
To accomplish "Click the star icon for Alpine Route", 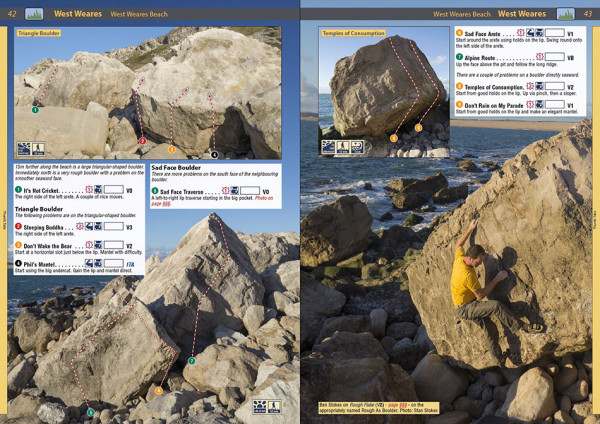I will (x=540, y=57).
